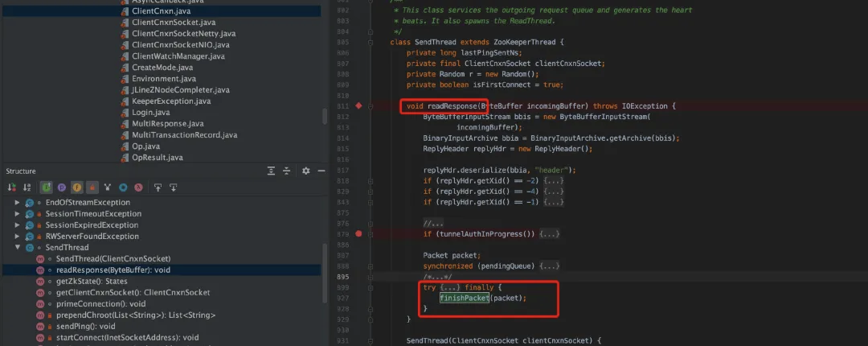Enable Autoscroll from Source icon
This screenshot has height=346, width=868.
click(174, 187)
